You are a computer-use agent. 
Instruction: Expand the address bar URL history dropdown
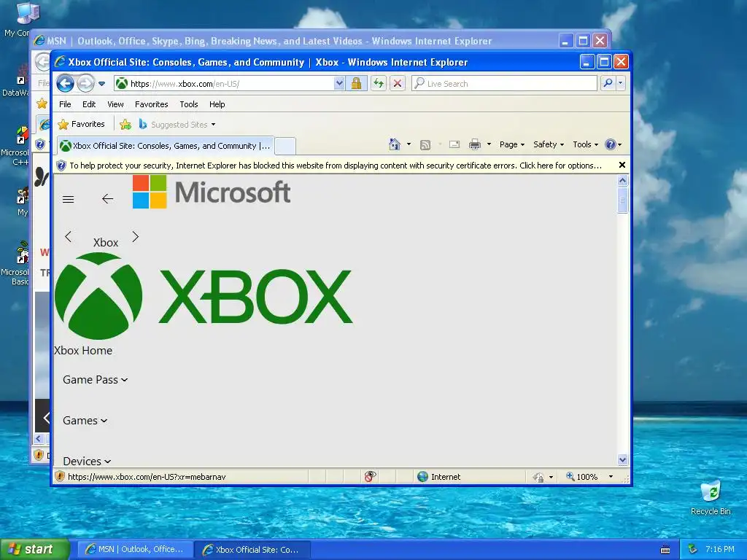pyautogui.click(x=338, y=84)
